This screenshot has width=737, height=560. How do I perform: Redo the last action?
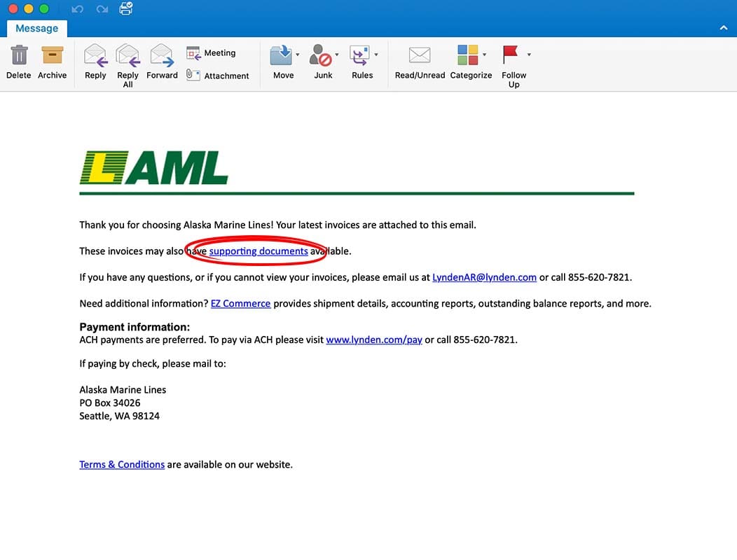(102, 9)
